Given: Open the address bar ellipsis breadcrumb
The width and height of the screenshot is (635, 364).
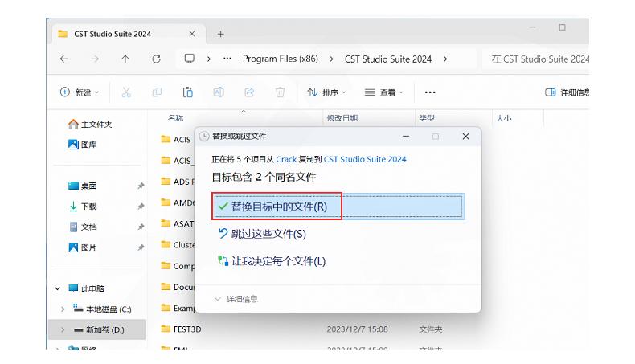Looking at the screenshot, I should (x=227, y=59).
